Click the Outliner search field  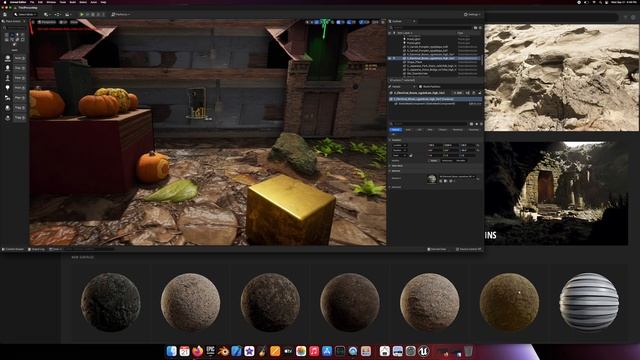[x=432, y=27]
